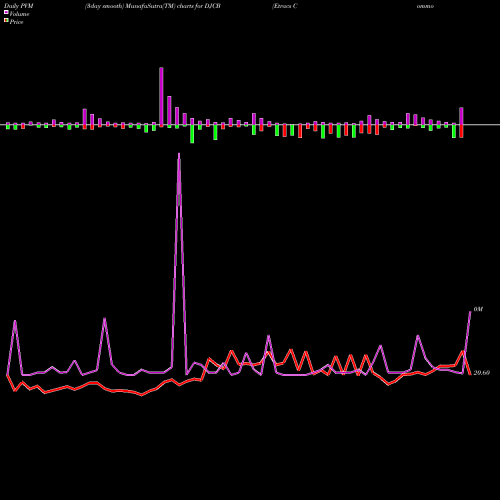This screenshot has height=500, width=500.
Task: Click the Volume legend color swatch
Action: click(x=6, y=12)
